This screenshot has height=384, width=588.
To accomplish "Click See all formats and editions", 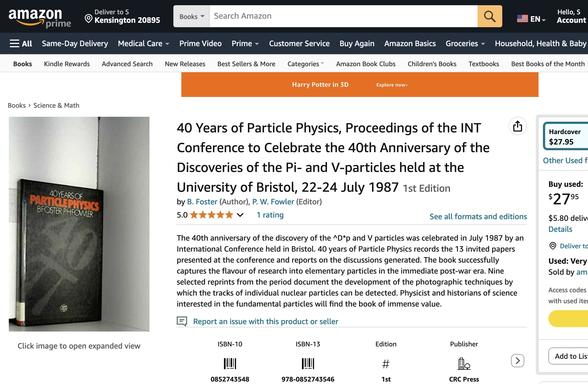I will pyautogui.click(x=478, y=216).
